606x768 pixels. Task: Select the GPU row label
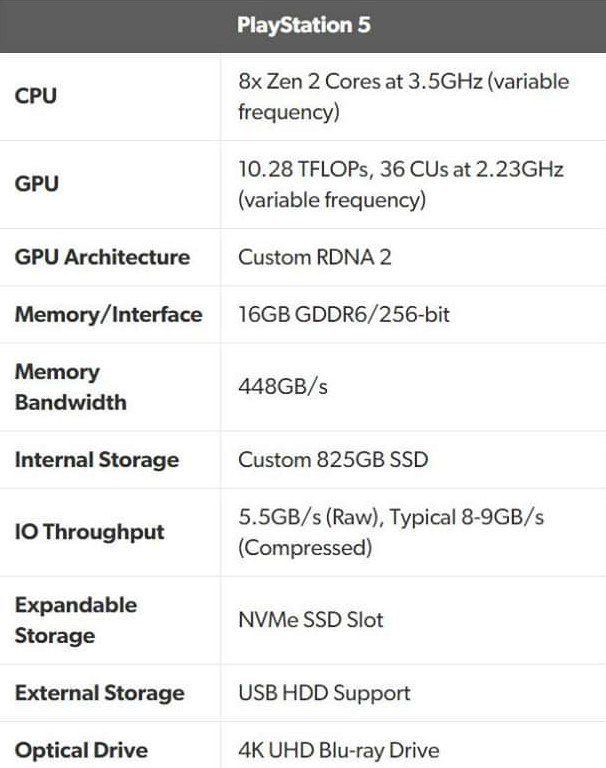36,184
